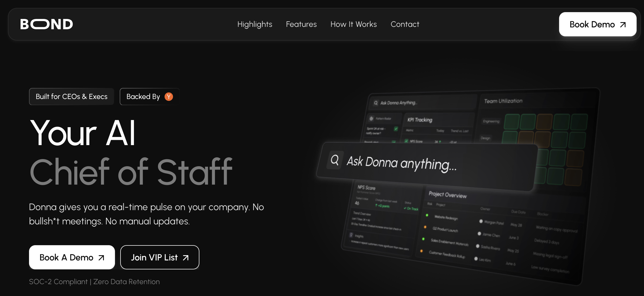Click the KPI Tracking panel heading
The image size is (644, 296).
click(x=420, y=120)
